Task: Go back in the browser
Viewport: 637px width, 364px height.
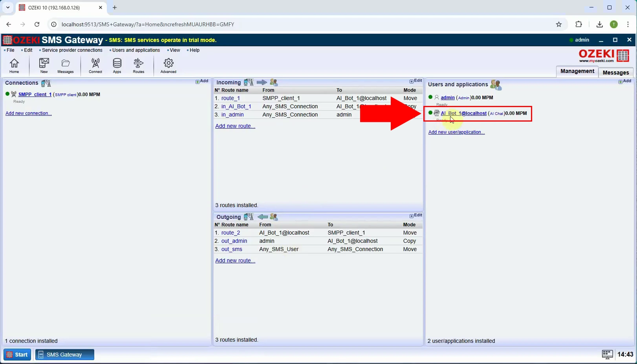Action: 9,24
